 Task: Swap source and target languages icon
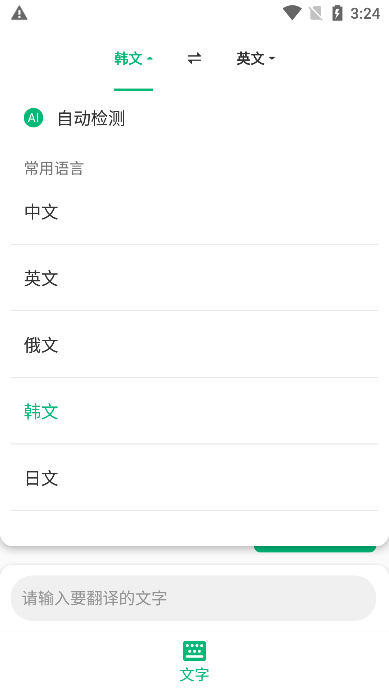click(x=194, y=58)
